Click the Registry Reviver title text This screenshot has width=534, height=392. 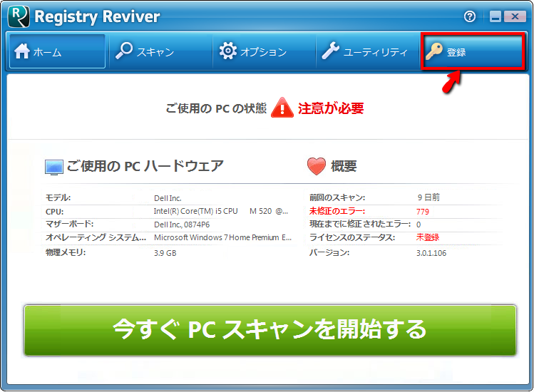(97, 16)
